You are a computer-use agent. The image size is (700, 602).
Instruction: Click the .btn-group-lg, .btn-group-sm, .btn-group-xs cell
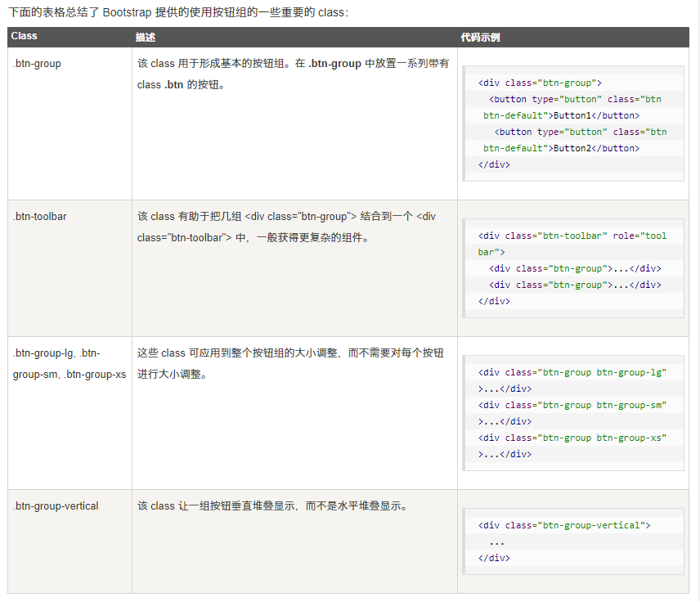point(69,364)
